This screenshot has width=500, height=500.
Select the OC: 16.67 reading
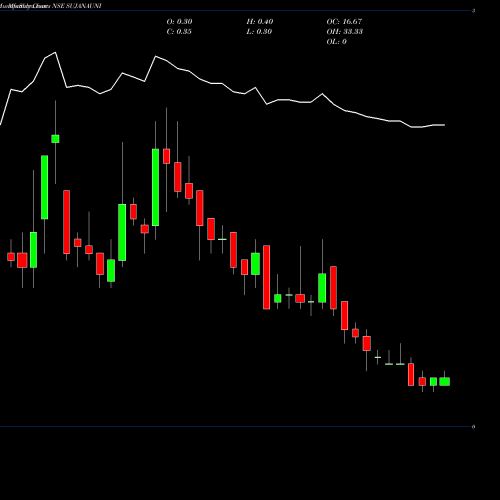344,21
